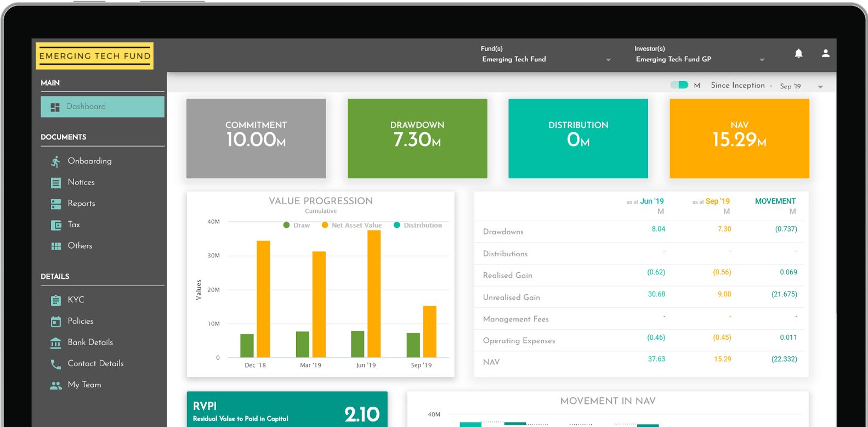The height and width of the screenshot is (427, 868).
Task: Toggle the M units switch
Action: 679,85
